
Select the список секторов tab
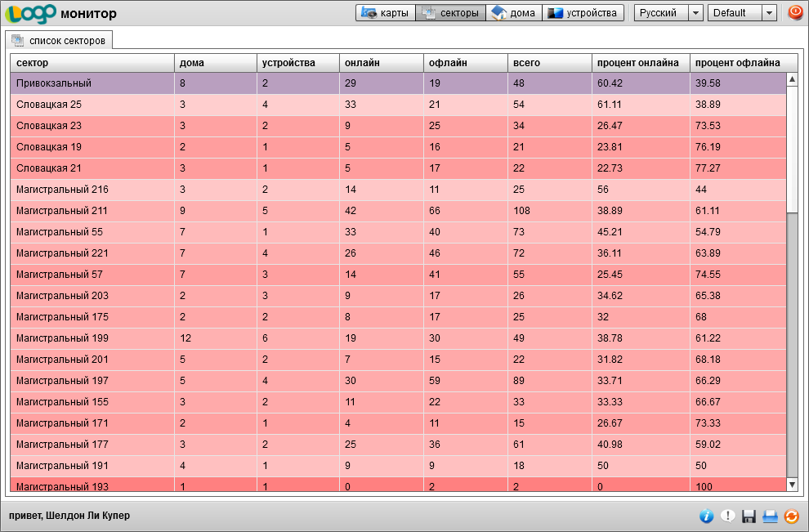(x=59, y=40)
